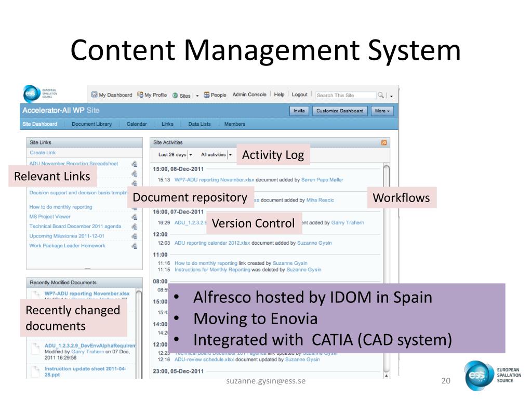This screenshot has height=399, width=532.
Task: Open the Links tab
Action: pos(167,124)
